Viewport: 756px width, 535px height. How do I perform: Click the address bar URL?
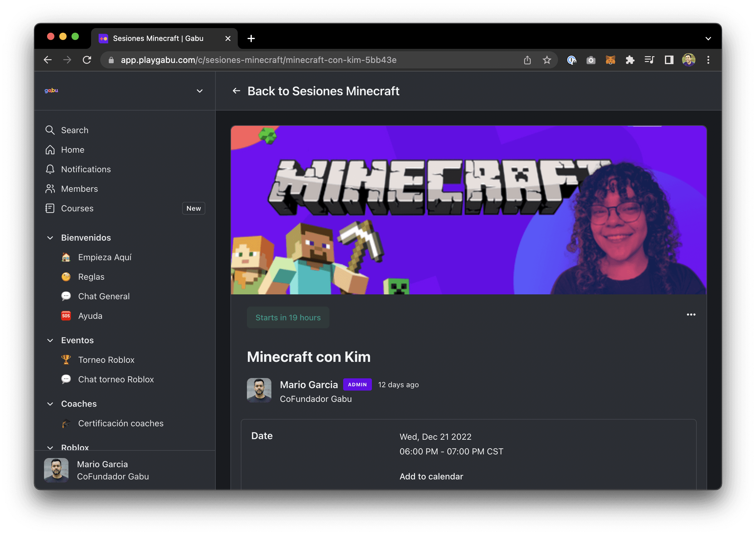tap(259, 60)
